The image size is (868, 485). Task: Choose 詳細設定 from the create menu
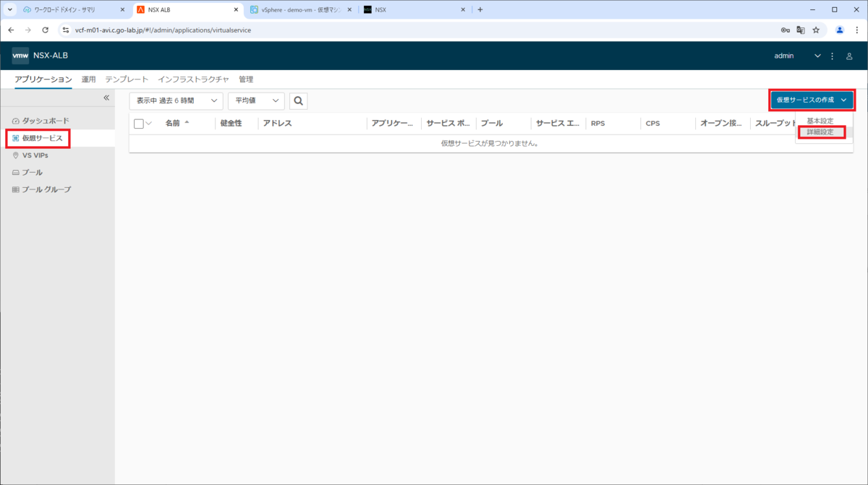point(820,132)
